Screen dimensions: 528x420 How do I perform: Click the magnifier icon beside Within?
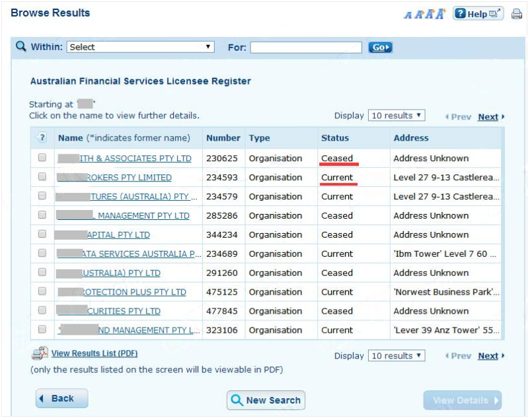point(21,47)
